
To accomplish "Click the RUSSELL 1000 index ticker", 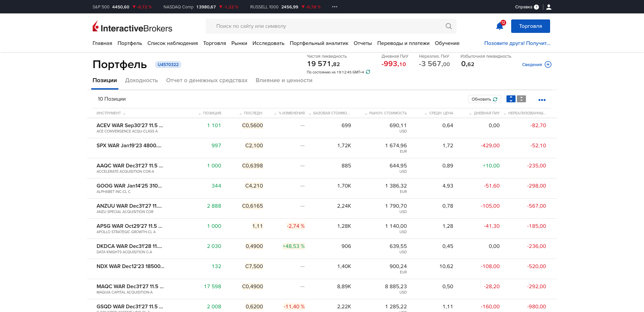I will point(285,7).
